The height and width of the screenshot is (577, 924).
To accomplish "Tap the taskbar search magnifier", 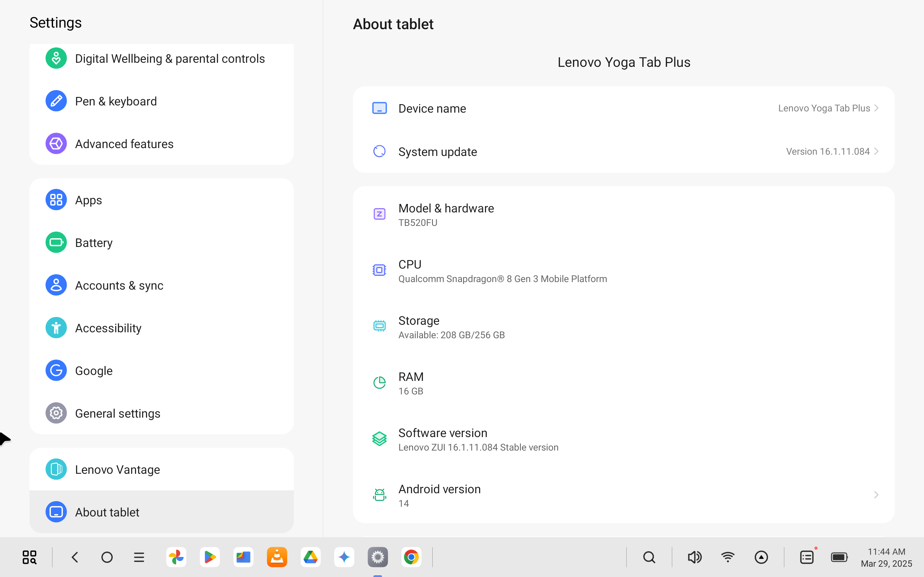I will [649, 557].
